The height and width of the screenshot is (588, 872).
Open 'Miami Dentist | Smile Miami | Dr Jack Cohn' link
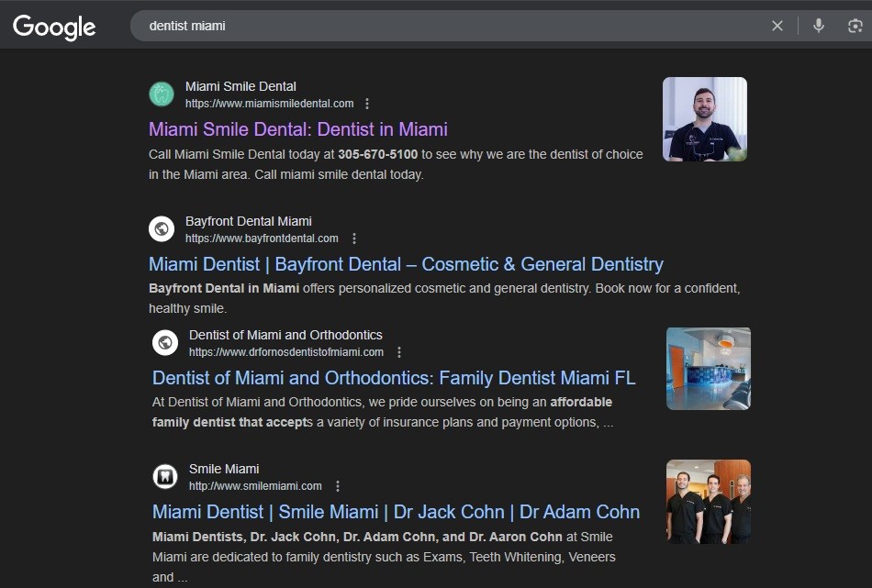pos(396,512)
